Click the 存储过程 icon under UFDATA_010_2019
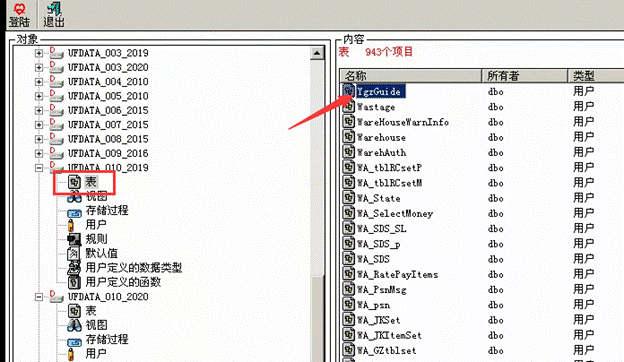The height and width of the screenshot is (362, 624). click(74, 213)
